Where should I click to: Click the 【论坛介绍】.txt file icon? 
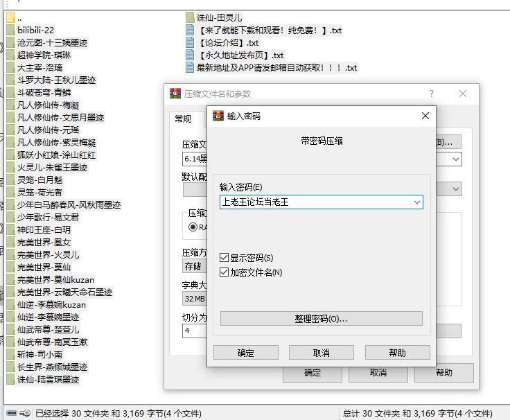(191, 42)
